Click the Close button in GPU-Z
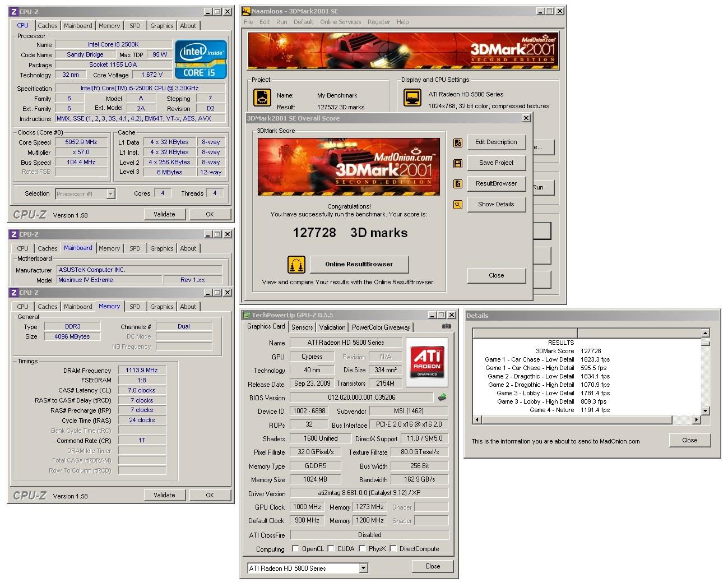The width and height of the screenshot is (728, 587). [433, 567]
